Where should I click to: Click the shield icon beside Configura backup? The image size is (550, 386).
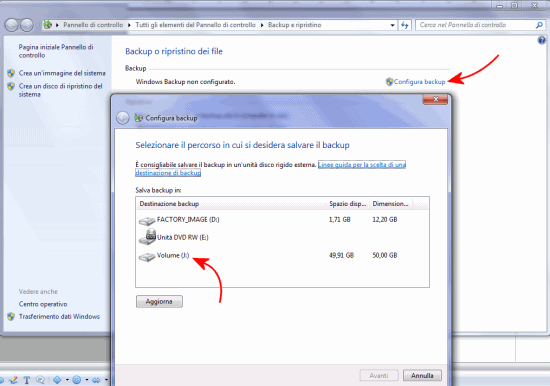(389, 82)
